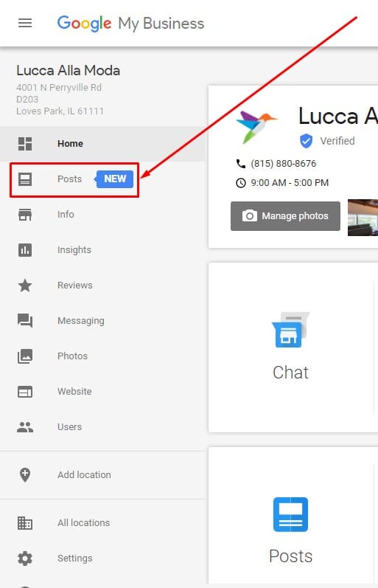This screenshot has height=588, width=378.
Task: Click the address 4001 N Perryville Rd
Action: 59,87
